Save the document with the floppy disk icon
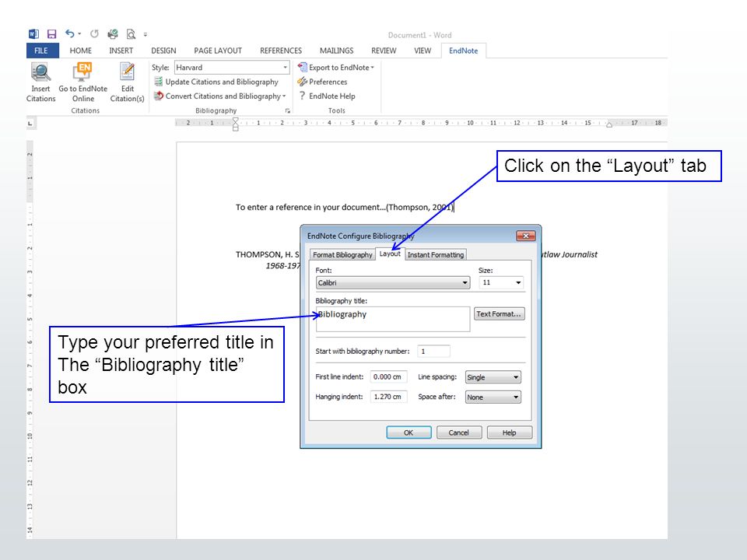 (x=51, y=33)
